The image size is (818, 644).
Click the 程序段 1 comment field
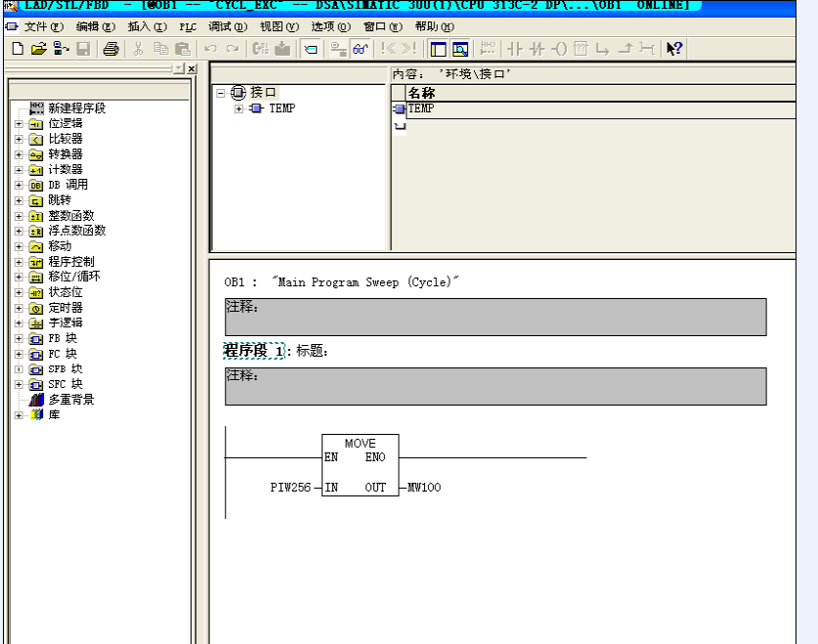[x=495, y=386]
